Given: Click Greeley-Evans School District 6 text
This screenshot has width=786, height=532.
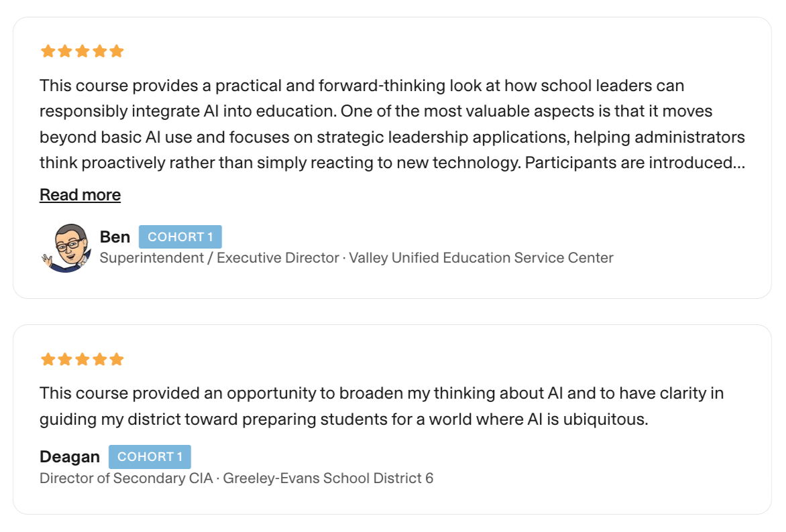Looking at the screenshot, I should tap(328, 478).
